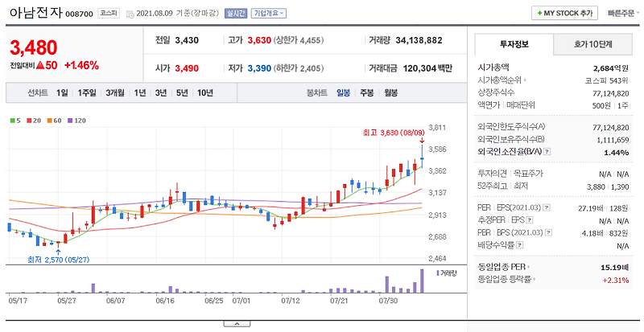Click the 고가 value 3,630
This screenshot has width=644, height=332.
point(259,40)
